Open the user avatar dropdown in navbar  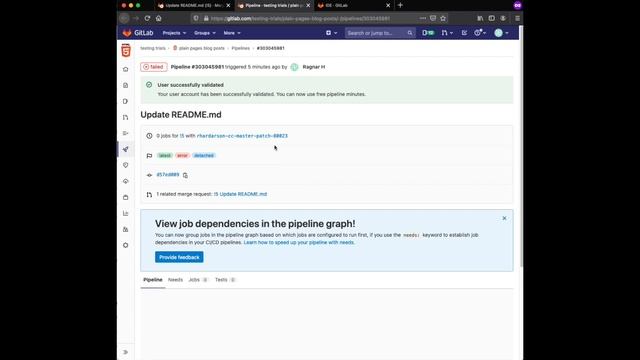pos(501,33)
